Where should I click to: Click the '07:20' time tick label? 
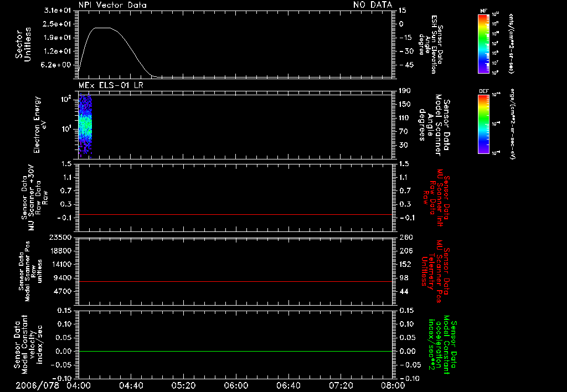tap(341, 385)
